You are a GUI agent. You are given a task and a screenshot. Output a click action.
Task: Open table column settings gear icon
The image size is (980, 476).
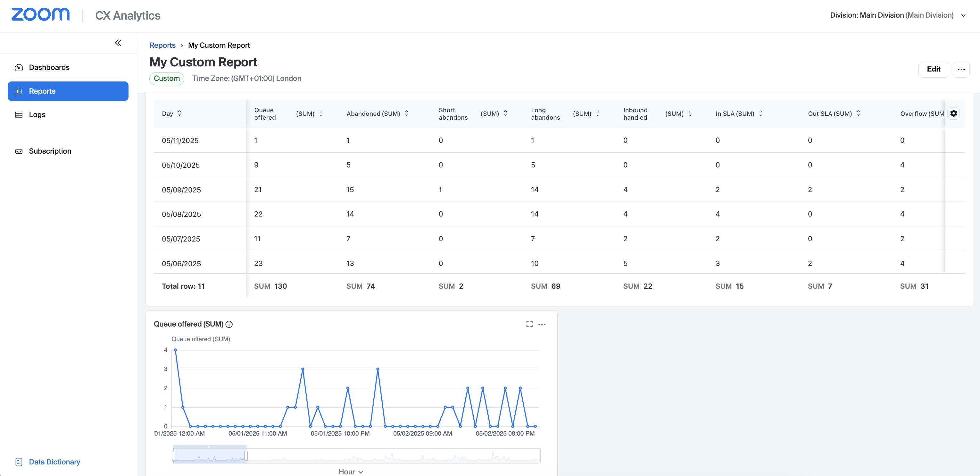tap(953, 113)
